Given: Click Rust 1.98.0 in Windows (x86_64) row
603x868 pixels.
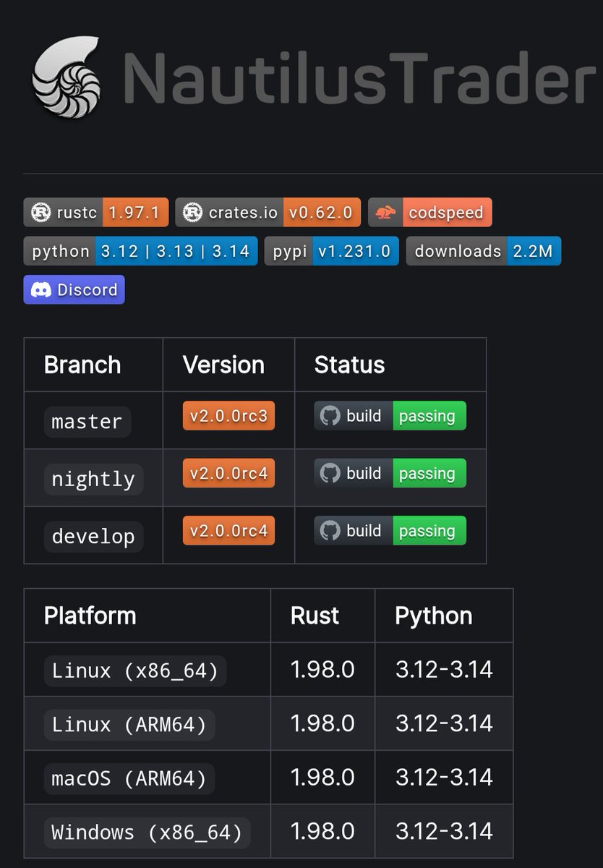Looking at the screenshot, I should [x=322, y=831].
